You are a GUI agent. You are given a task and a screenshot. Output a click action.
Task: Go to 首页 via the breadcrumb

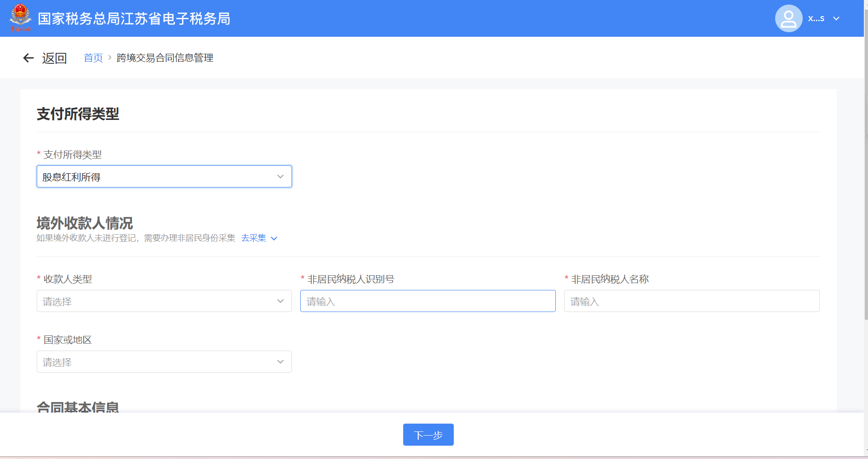93,58
